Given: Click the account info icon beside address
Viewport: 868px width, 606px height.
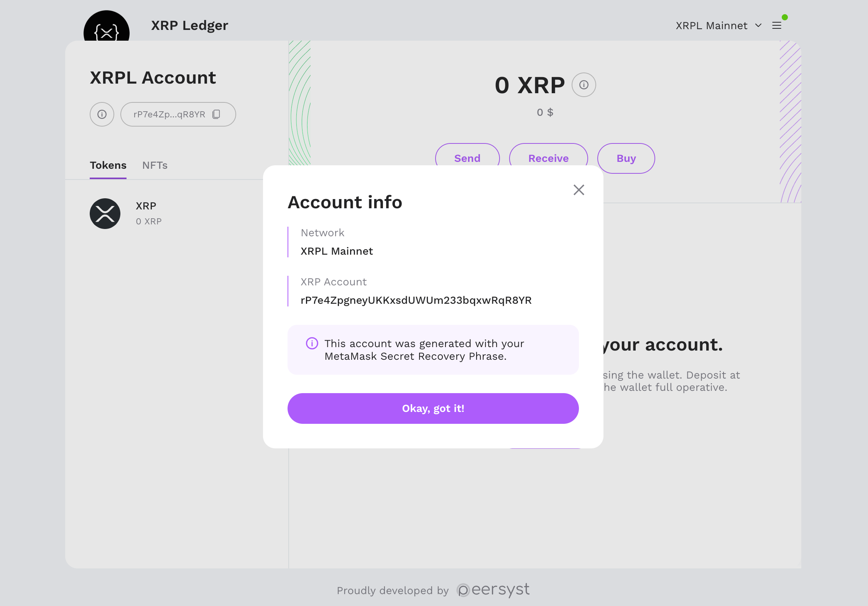Looking at the screenshot, I should point(102,114).
